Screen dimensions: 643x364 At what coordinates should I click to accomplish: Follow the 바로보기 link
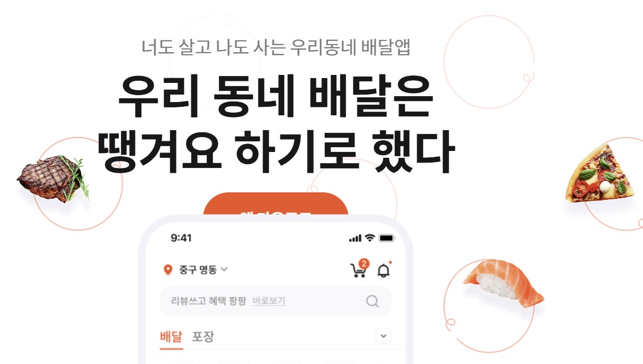[x=269, y=301]
